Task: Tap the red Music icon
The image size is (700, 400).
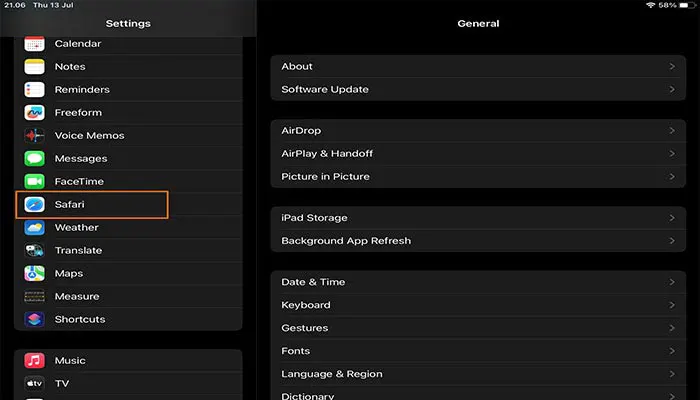Action: pos(35,361)
